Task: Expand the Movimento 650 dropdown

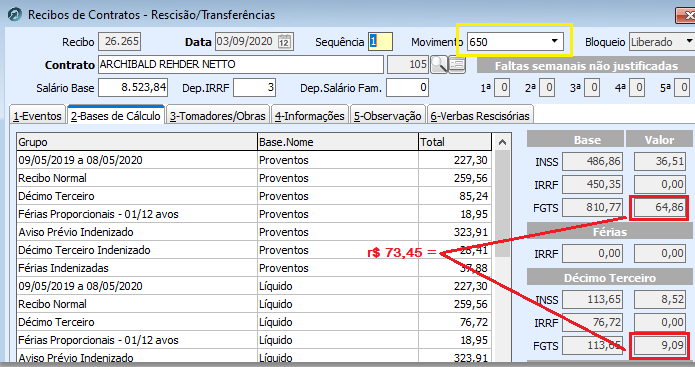Action: [554, 42]
